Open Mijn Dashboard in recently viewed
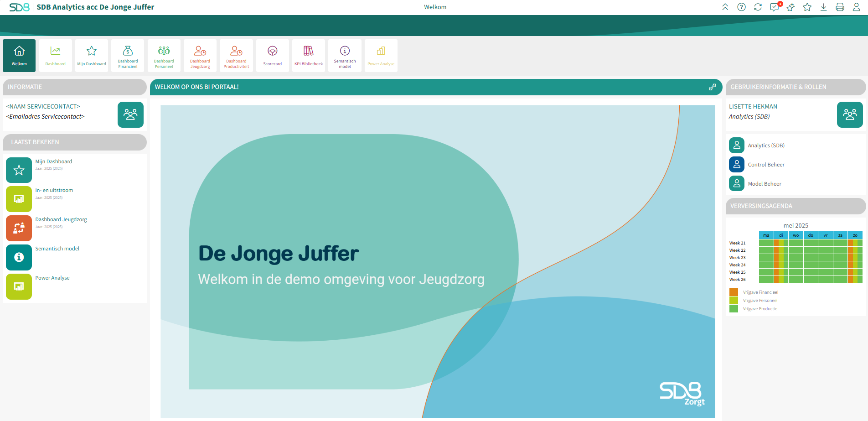The width and height of the screenshot is (868, 421). (x=54, y=161)
